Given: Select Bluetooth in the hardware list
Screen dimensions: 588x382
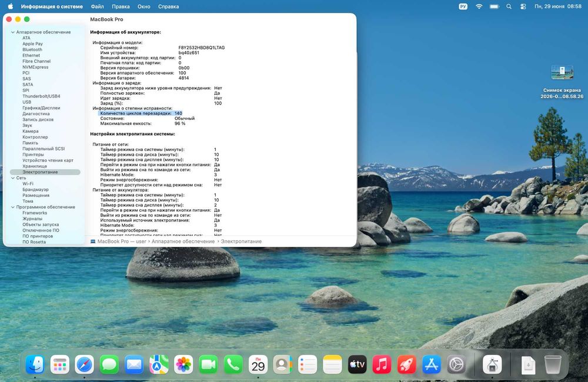Looking at the screenshot, I should tap(32, 49).
